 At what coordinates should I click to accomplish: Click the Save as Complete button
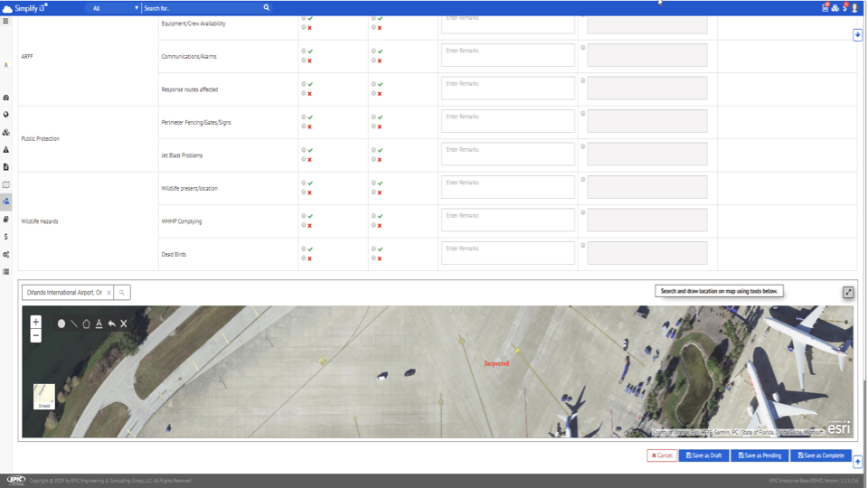[x=821, y=455]
